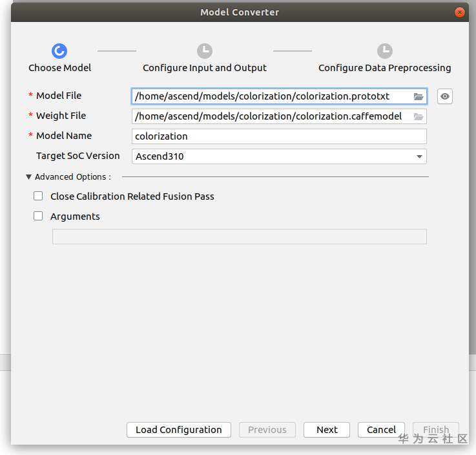Enable Close Calibration Related Fusion Pass
This screenshot has height=455, width=476.
click(x=38, y=196)
